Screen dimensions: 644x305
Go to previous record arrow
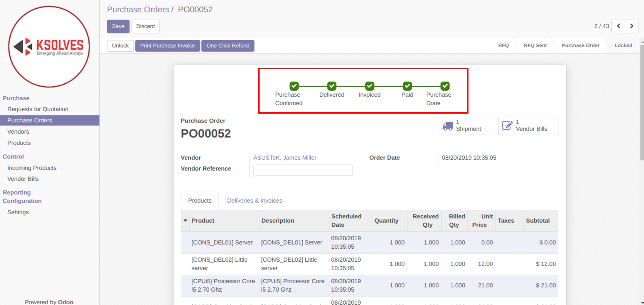point(618,26)
